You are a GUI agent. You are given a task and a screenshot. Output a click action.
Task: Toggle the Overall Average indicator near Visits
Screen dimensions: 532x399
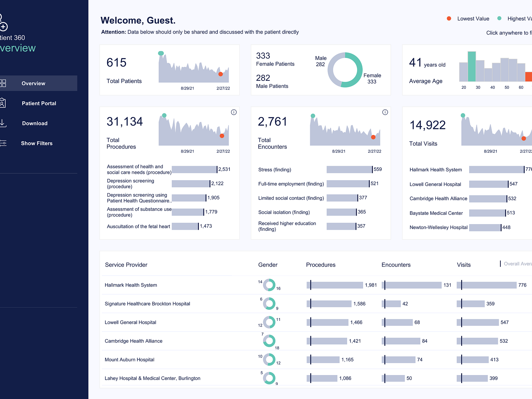pyautogui.click(x=500, y=264)
